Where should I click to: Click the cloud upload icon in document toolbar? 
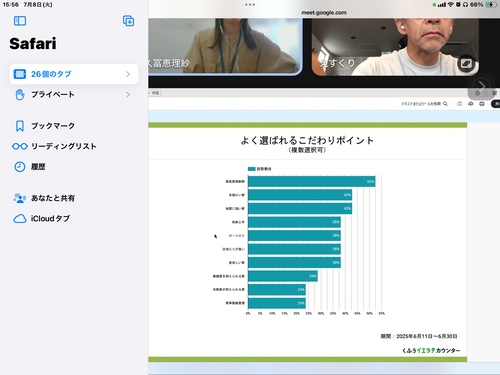[471, 104]
